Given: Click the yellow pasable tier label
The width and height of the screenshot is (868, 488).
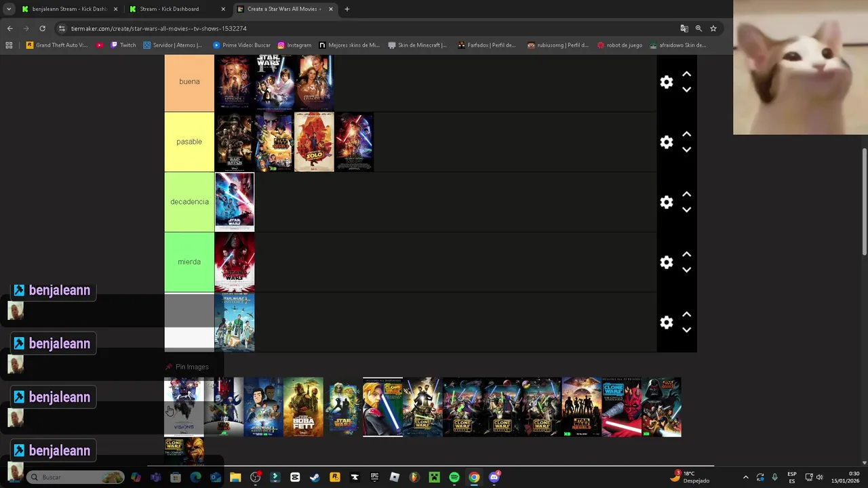Looking at the screenshot, I should point(189,142).
